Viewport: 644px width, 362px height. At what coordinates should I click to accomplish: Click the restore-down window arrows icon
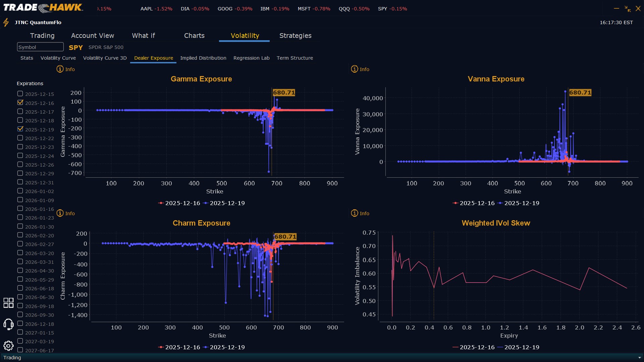(x=627, y=9)
